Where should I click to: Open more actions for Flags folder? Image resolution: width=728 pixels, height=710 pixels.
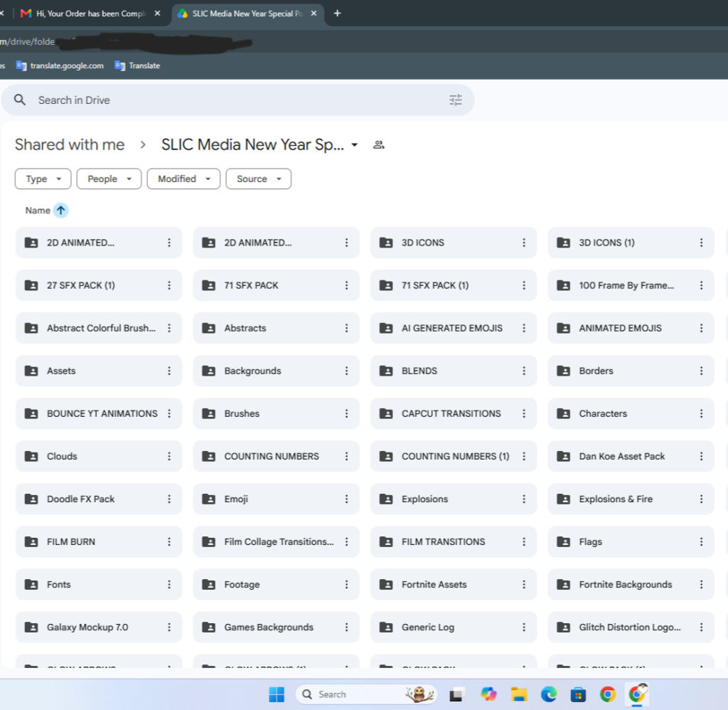(701, 542)
